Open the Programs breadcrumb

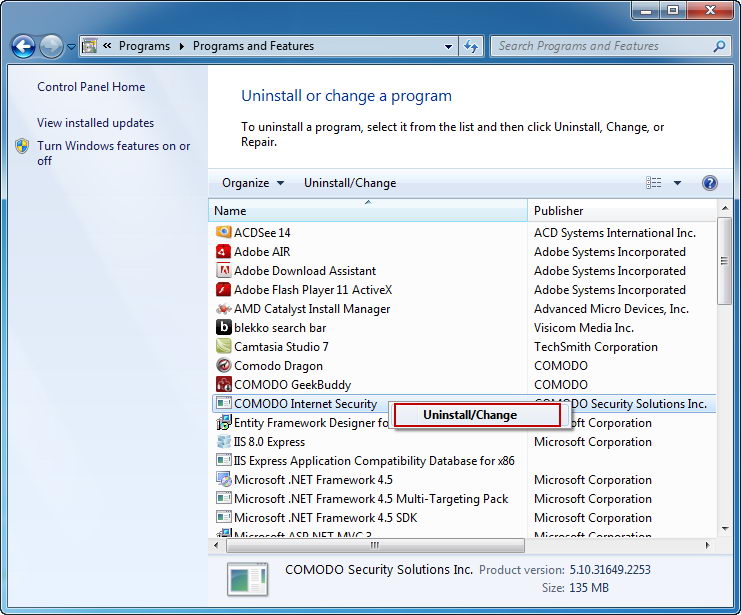tap(144, 46)
